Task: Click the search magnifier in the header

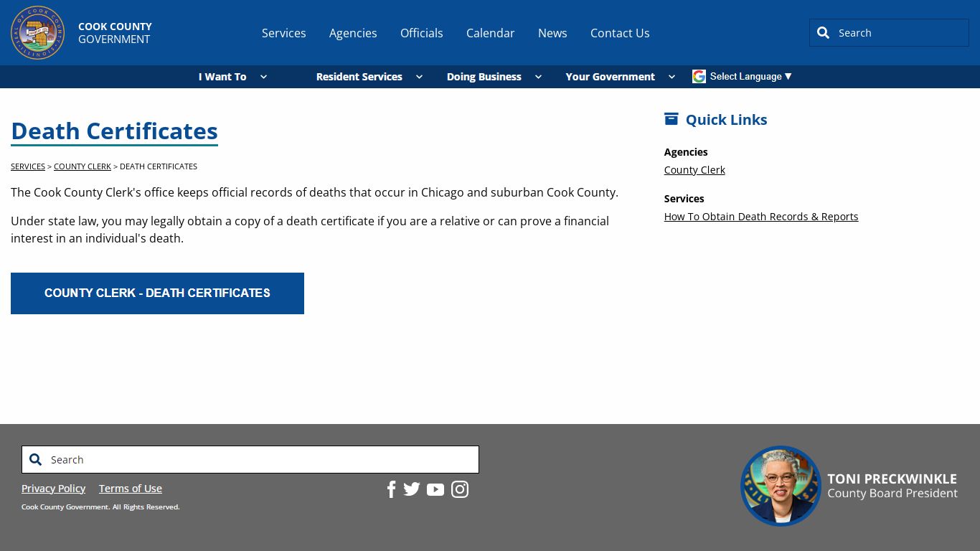Action: [823, 32]
